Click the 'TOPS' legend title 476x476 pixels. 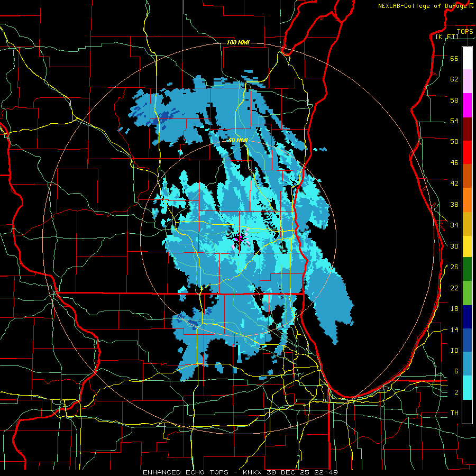[465, 31]
